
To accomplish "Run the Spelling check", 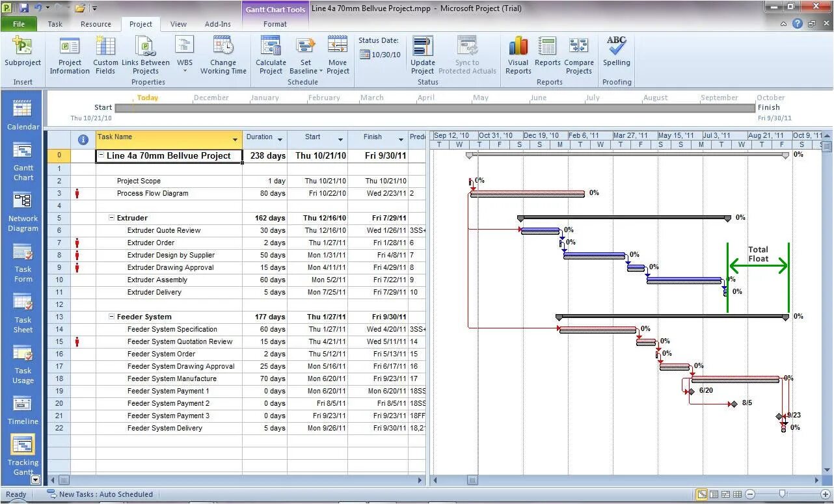I will click(x=616, y=52).
